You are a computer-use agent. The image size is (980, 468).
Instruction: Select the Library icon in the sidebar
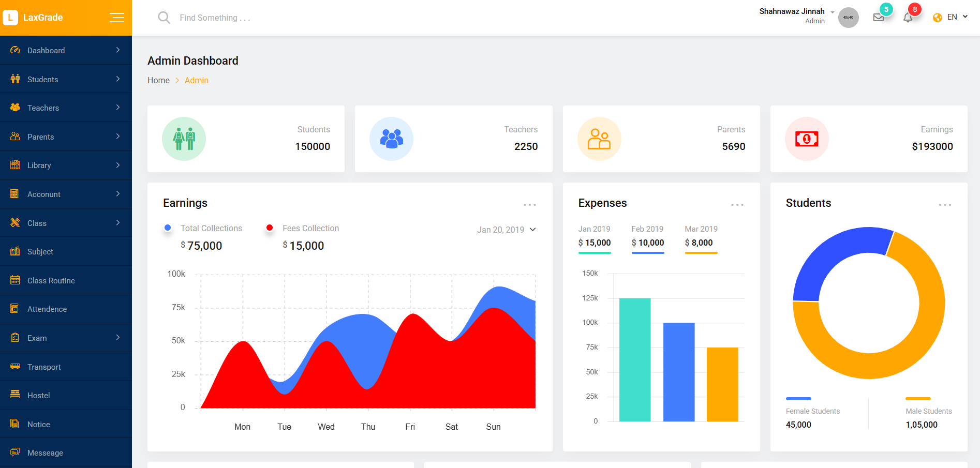(x=14, y=165)
